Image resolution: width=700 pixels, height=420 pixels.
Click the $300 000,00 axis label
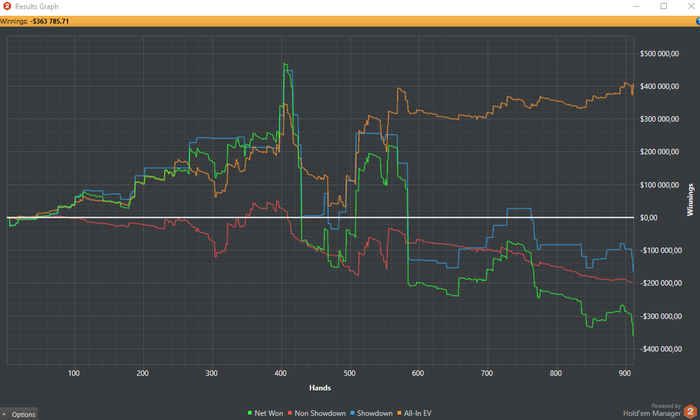(x=659, y=119)
